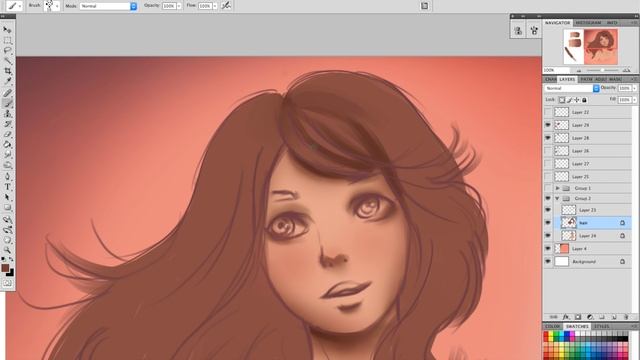Create new adjustment layer
Viewport: 640px width, 360px height.
pos(590,317)
